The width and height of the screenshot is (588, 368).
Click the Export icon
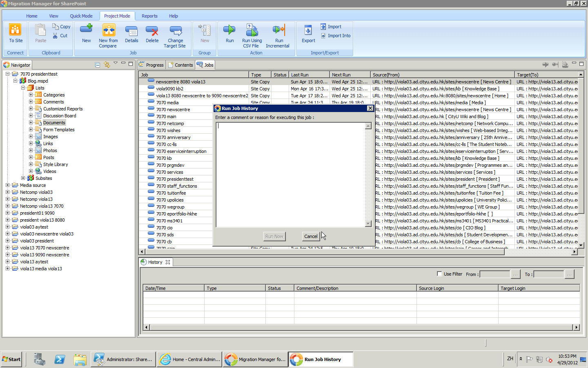308,30
